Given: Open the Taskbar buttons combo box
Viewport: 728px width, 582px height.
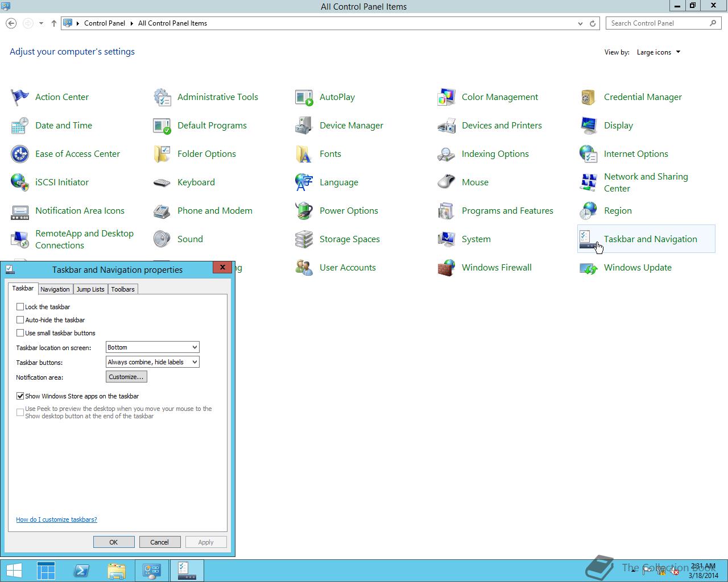Looking at the screenshot, I should click(x=152, y=362).
